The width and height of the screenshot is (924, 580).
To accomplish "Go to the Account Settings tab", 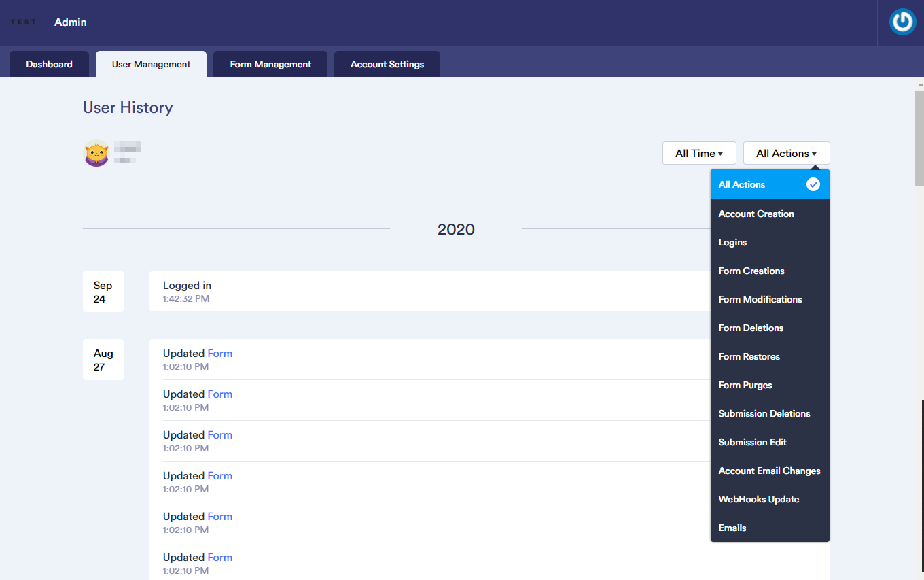I will click(x=387, y=64).
